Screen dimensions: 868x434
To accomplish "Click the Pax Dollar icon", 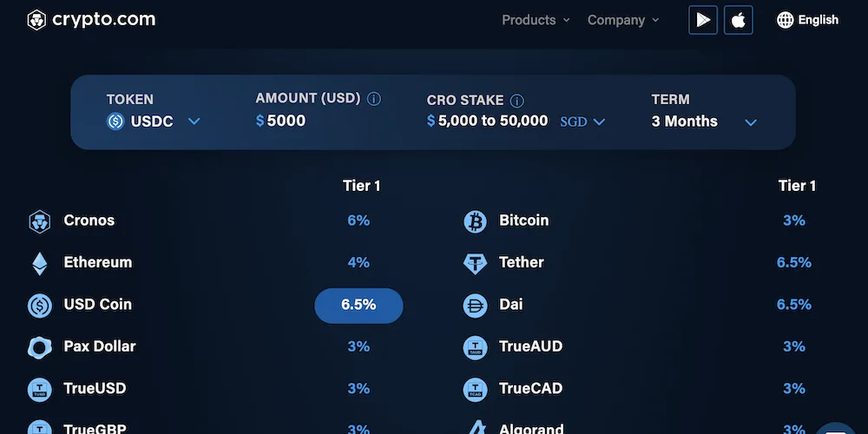I will click(x=40, y=347).
